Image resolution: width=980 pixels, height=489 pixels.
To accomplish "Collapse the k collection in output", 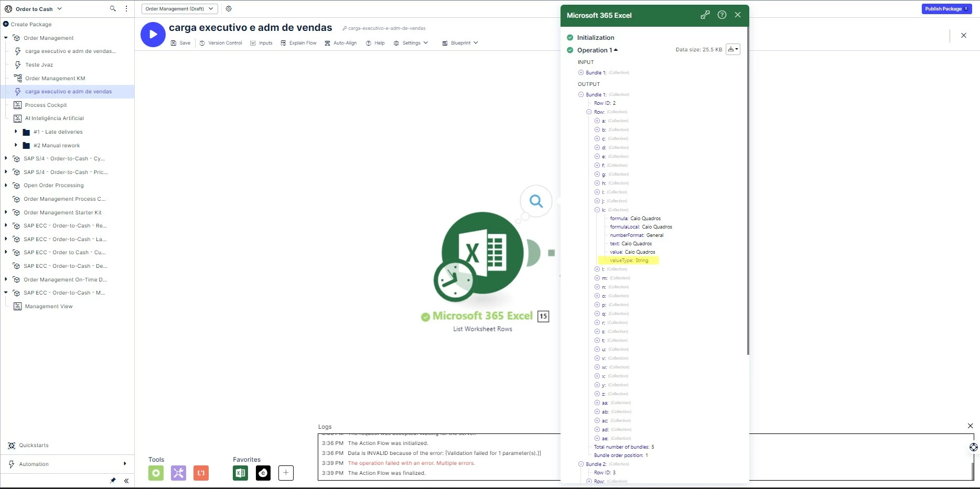I will [x=597, y=210].
